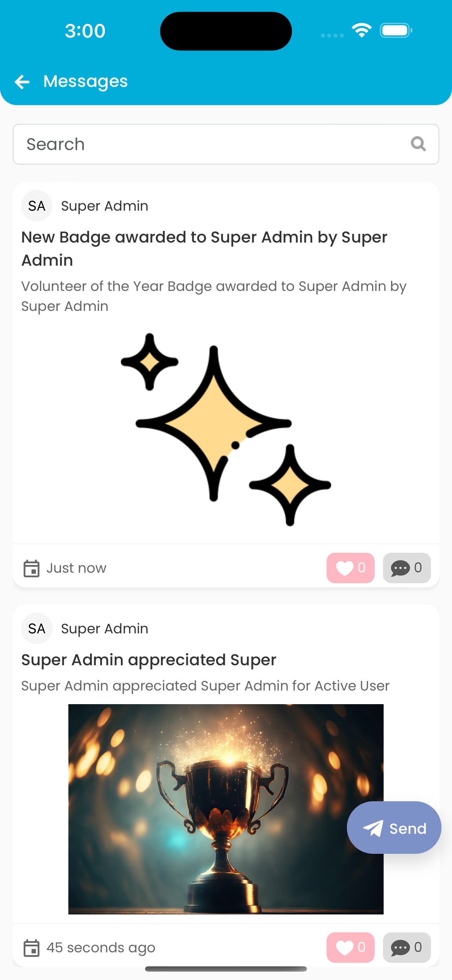Screen dimensions: 452x980
Task: Tap the Send floating button
Action: point(394,828)
